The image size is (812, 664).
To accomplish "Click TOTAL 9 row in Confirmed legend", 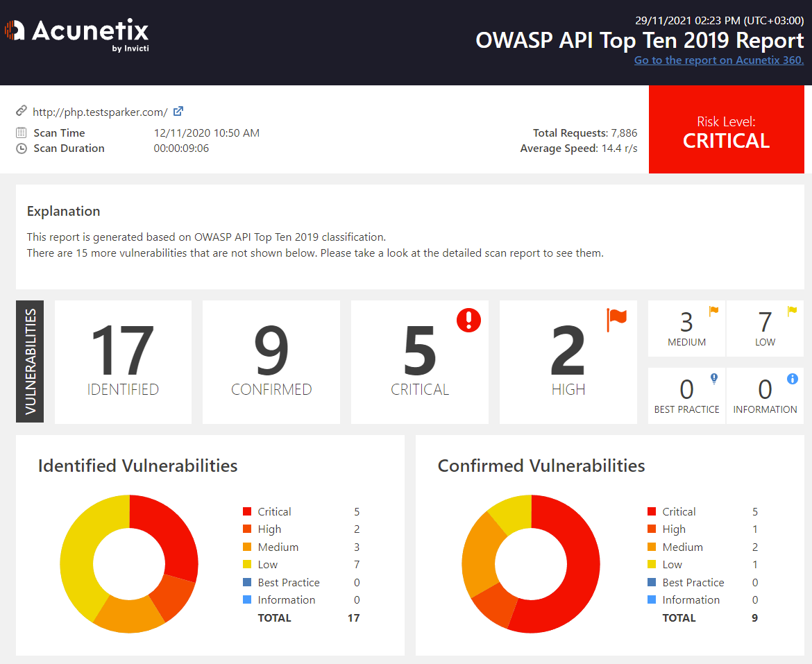I will click(710, 618).
